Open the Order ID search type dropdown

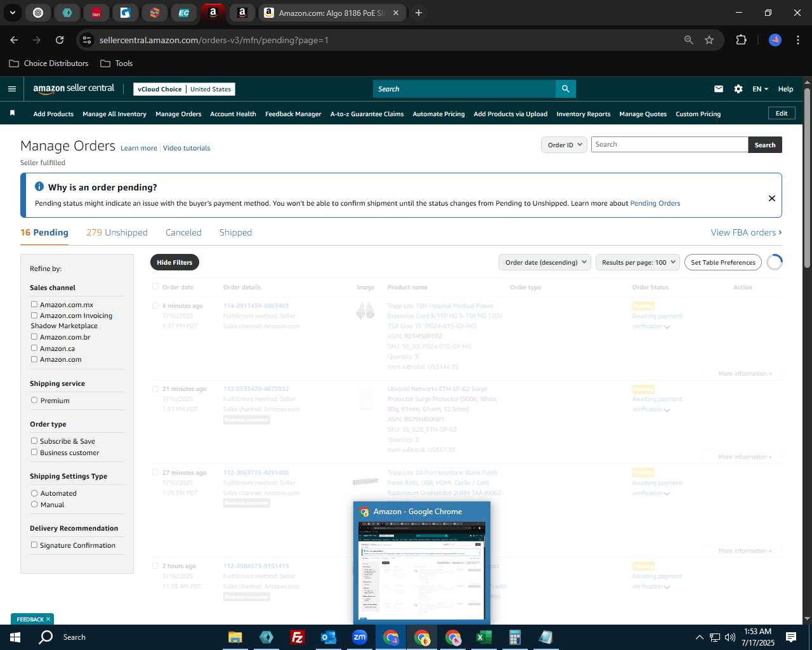pyautogui.click(x=564, y=145)
